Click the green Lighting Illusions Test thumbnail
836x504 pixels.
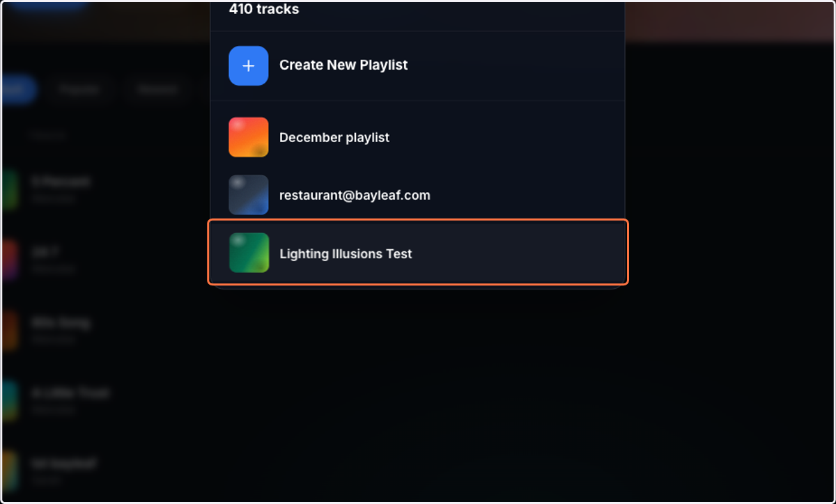point(249,253)
